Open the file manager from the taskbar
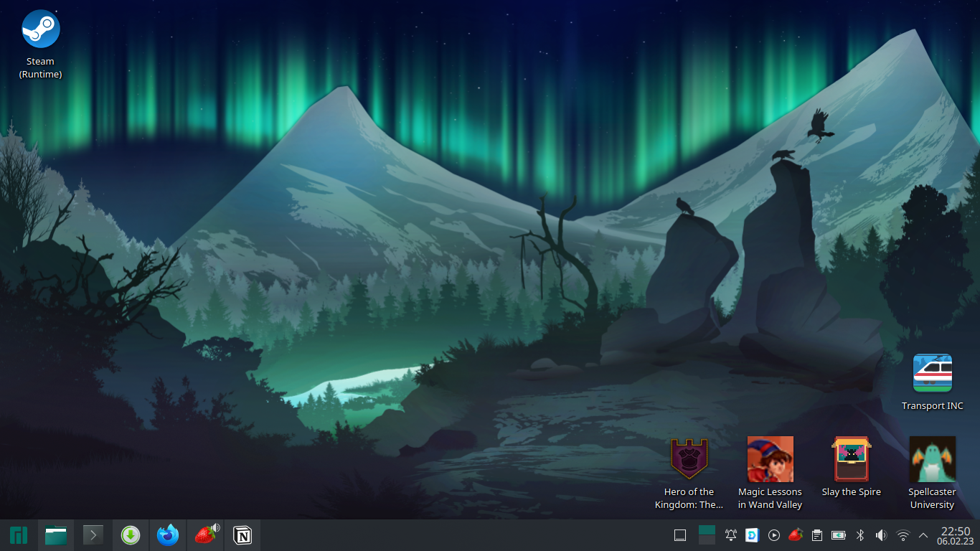980x551 pixels. coord(56,535)
